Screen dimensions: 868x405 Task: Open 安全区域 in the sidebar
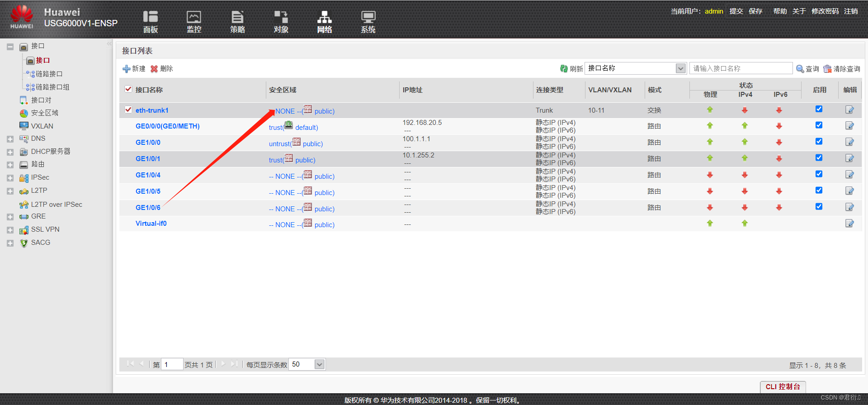[44, 113]
